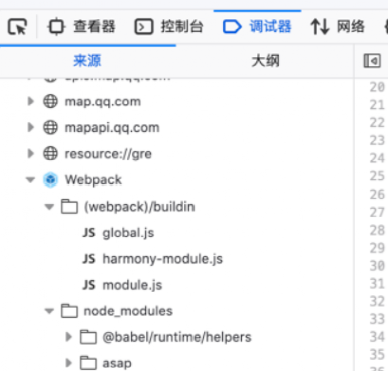Select the @babel/runtime/helpers folder label
This screenshot has height=371, width=388.
coord(177,337)
